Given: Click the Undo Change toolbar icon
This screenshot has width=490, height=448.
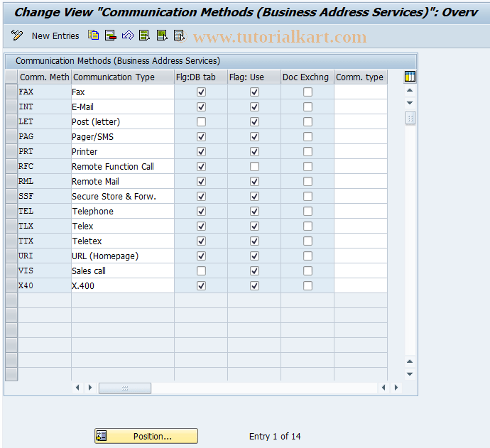Looking at the screenshot, I should click(128, 35).
